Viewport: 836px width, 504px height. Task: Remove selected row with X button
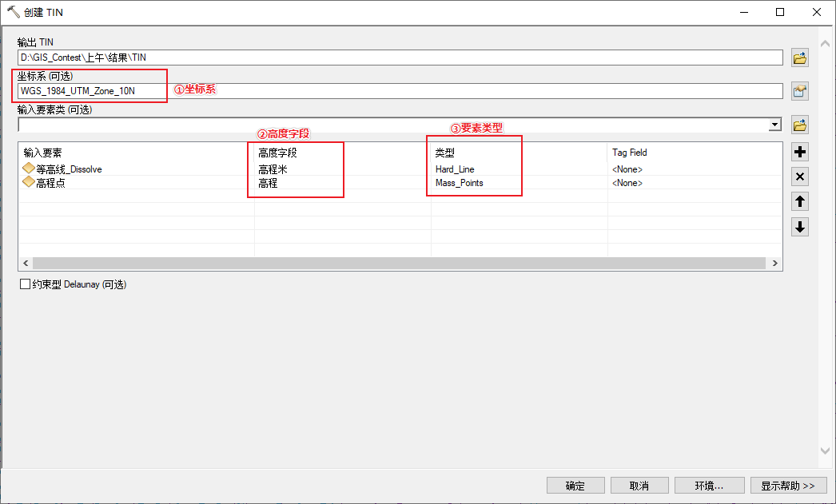[x=800, y=177]
